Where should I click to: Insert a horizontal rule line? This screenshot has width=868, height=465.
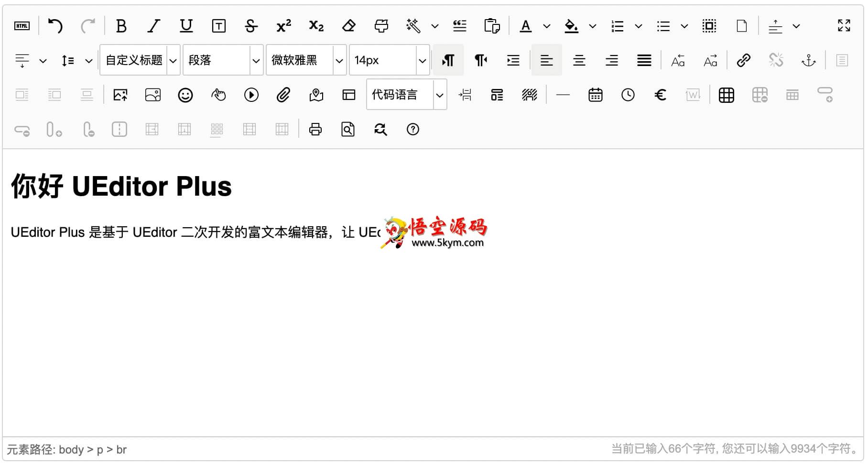point(563,95)
